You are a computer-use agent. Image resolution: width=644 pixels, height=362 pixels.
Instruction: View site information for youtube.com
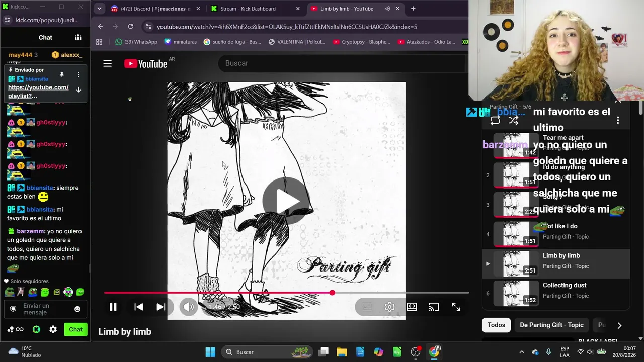click(147, 26)
